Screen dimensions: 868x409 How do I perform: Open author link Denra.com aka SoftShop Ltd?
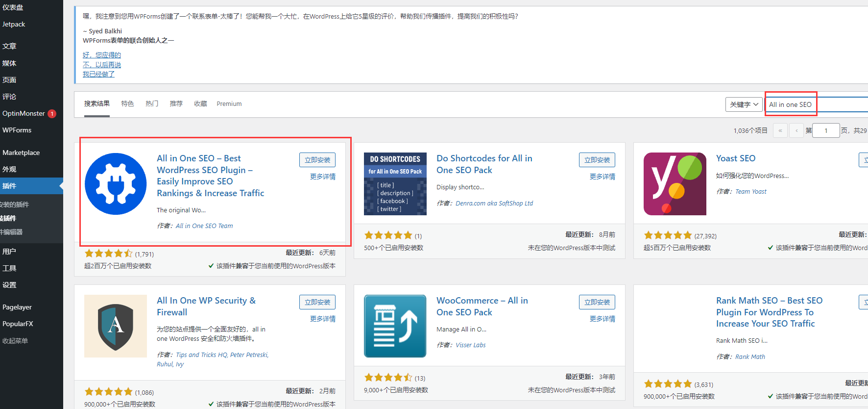pyautogui.click(x=494, y=204)
